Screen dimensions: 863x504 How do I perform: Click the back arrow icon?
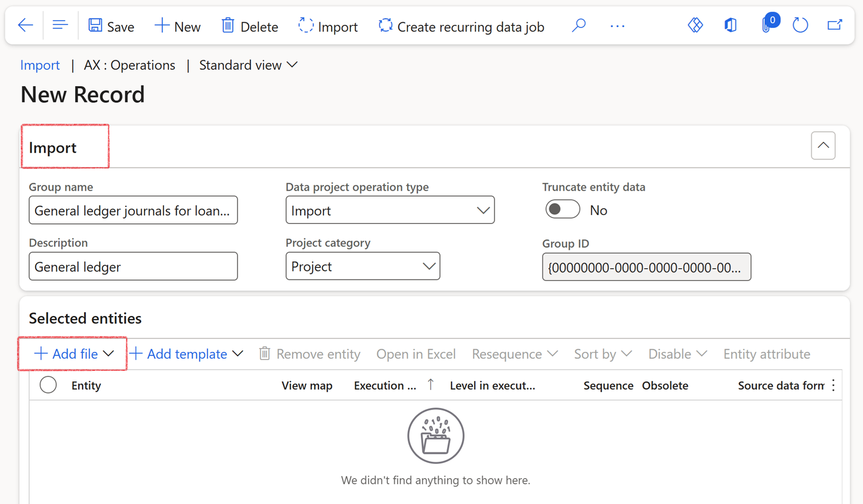(x=25, y=25)
